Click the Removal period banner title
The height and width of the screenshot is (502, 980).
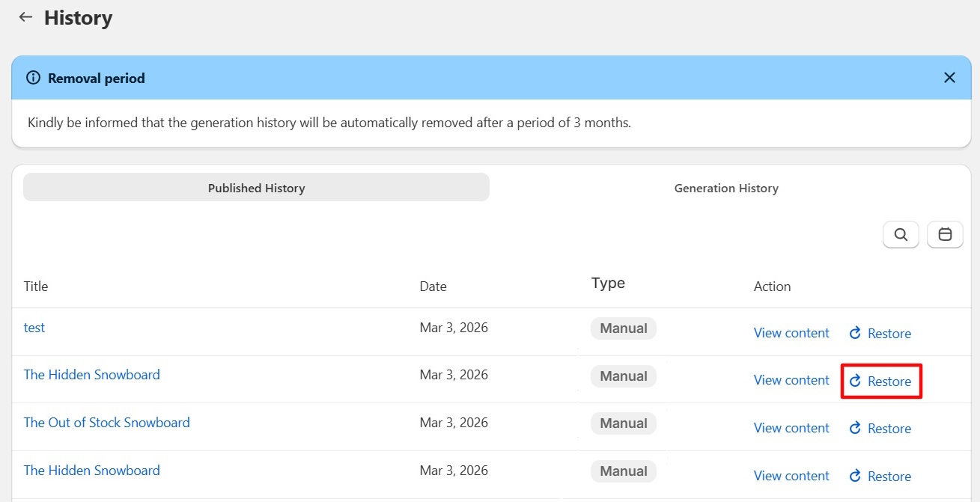click(97, 78)
